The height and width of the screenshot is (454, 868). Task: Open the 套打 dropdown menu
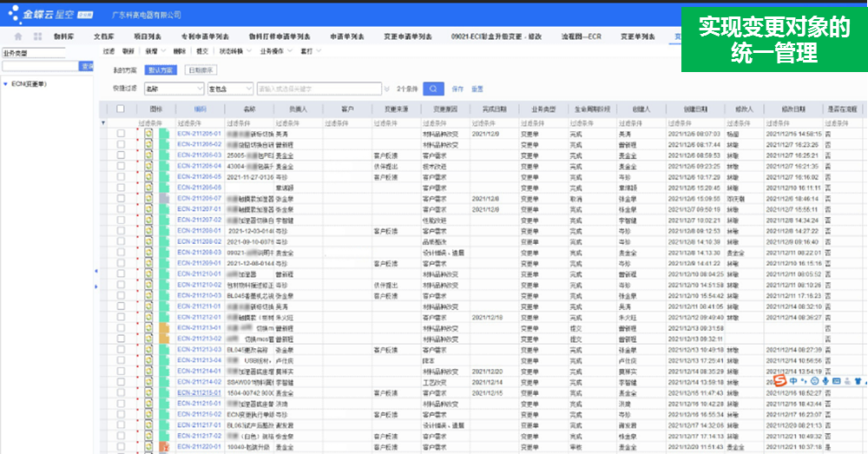[310, 51]
